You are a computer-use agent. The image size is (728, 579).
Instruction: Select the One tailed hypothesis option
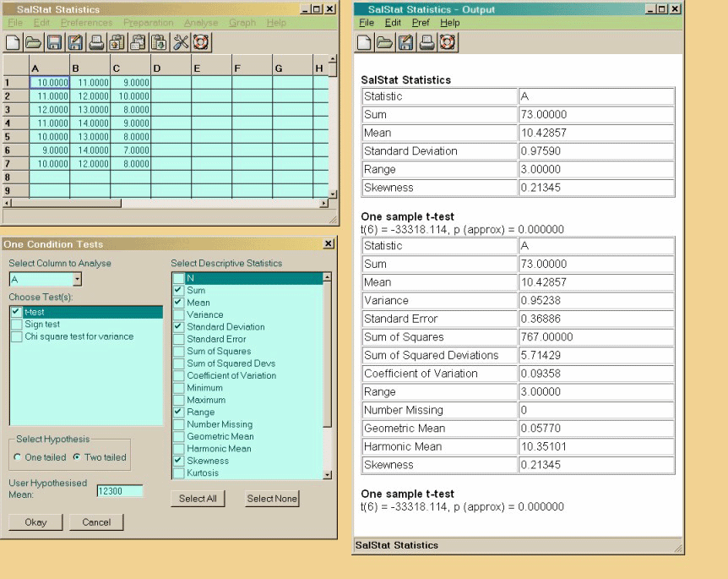pyautogui.click(x=18, y=457)
